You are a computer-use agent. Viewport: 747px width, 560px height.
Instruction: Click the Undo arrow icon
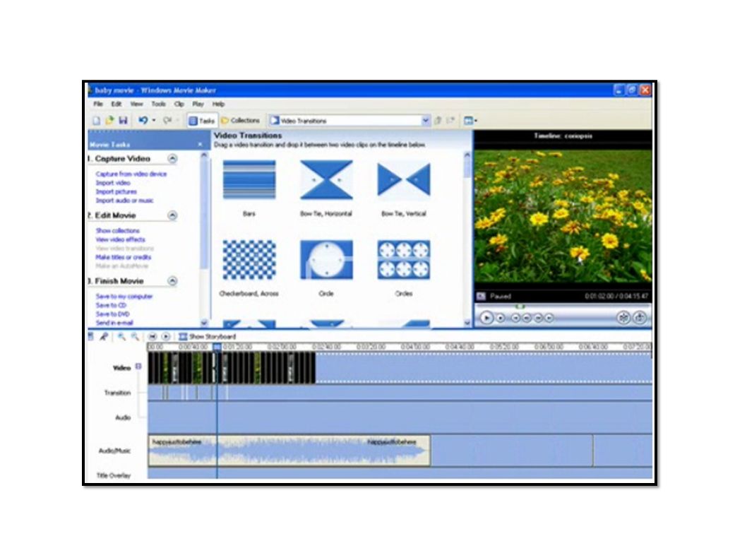point(143,121)
